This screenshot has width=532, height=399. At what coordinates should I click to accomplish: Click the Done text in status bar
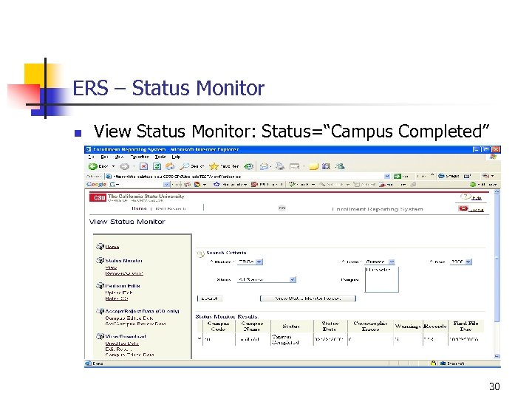(98, 364)
